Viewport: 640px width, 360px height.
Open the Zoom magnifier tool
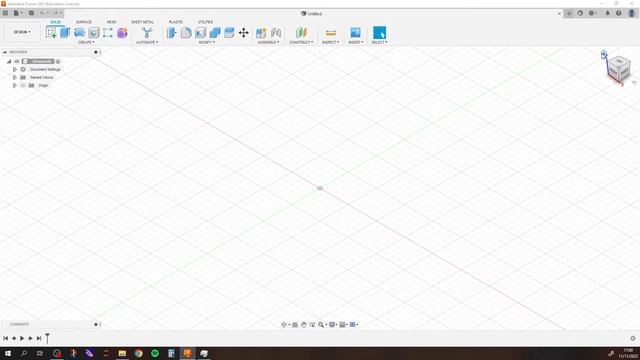coord(322,325)
